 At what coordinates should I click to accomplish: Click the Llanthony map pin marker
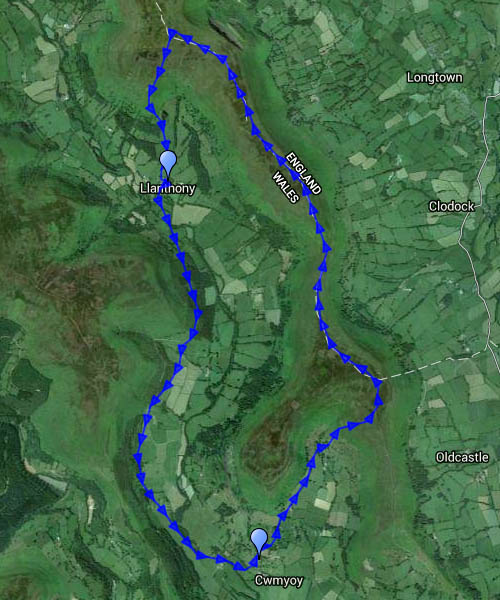168,165
